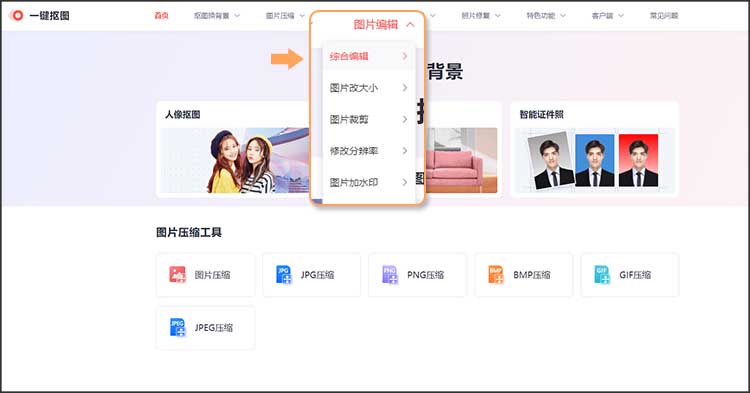This screenshot has height=393, width=750.
Task: Click the blue-background ID photo
Action: pos(595,161)
